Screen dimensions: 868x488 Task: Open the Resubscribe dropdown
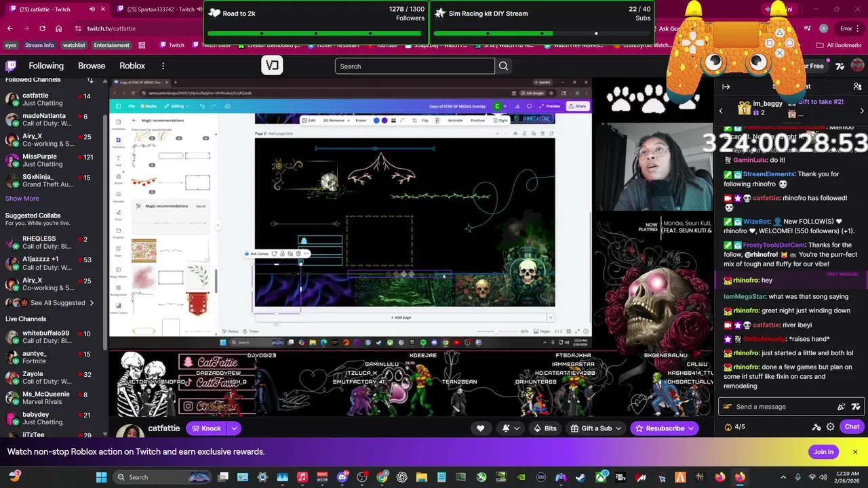[691, 428]
